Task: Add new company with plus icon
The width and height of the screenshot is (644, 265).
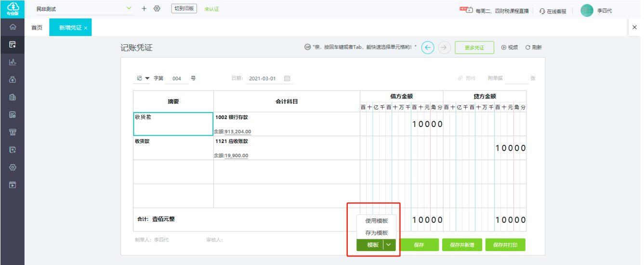Action: tap(144, 9)
